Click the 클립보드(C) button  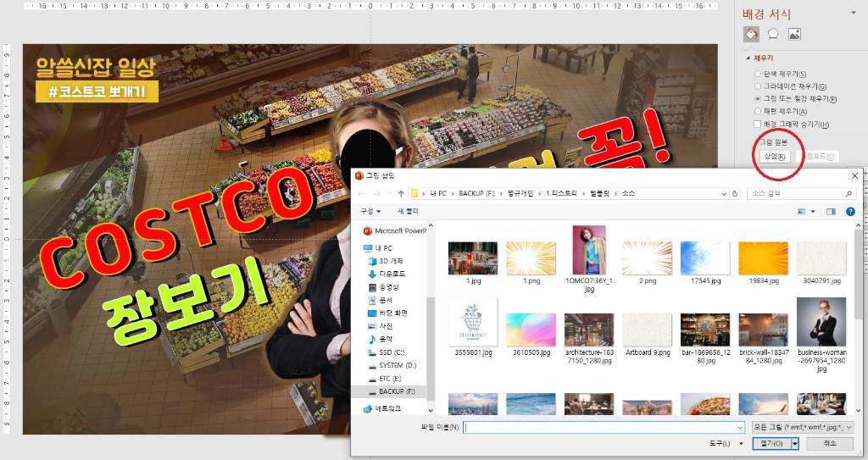pyautogui.click(x=819, y=157)
